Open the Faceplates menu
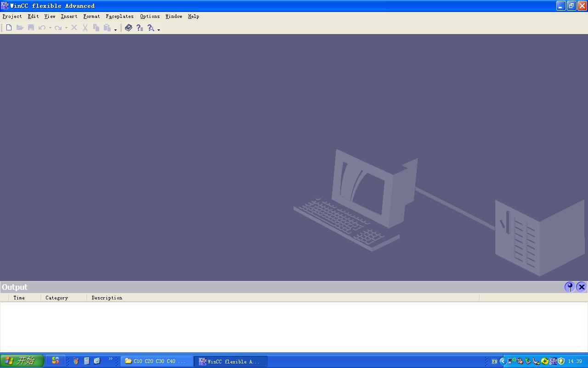 point(119,16)
